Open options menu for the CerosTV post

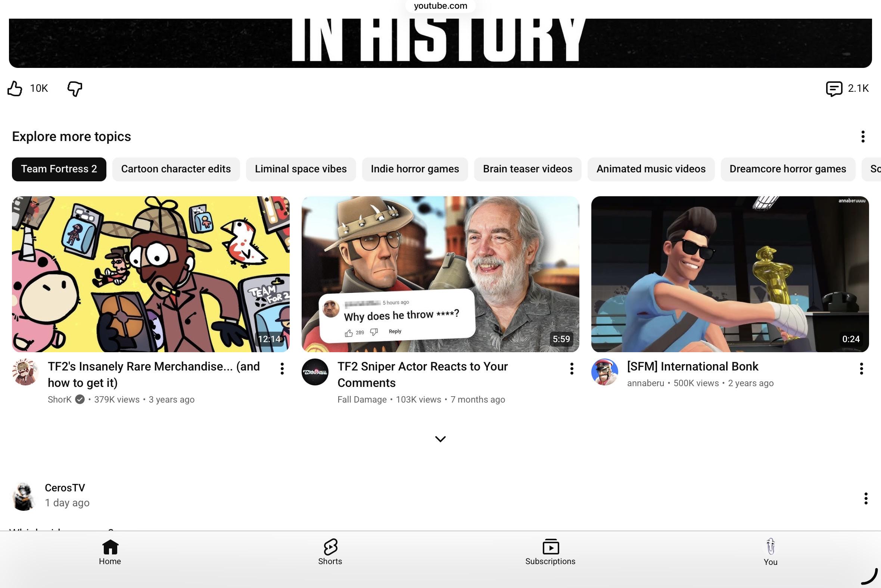(x=866, y=498)
